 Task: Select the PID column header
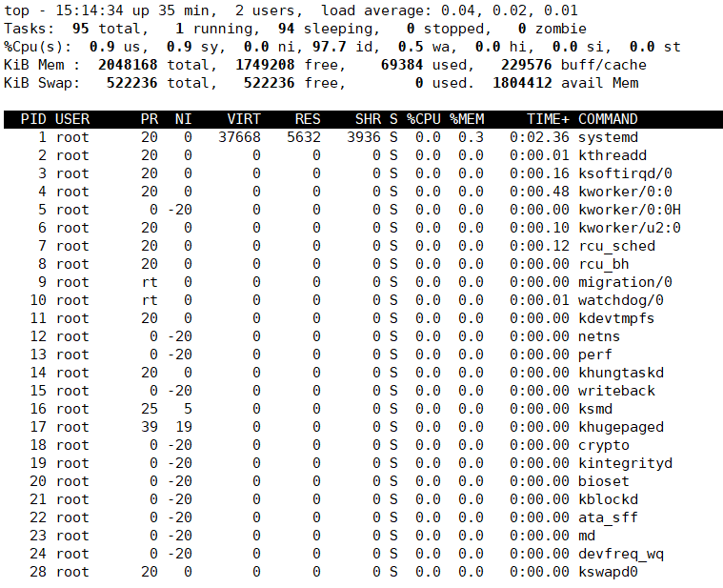pyautogui.click(x=33, y=119)
